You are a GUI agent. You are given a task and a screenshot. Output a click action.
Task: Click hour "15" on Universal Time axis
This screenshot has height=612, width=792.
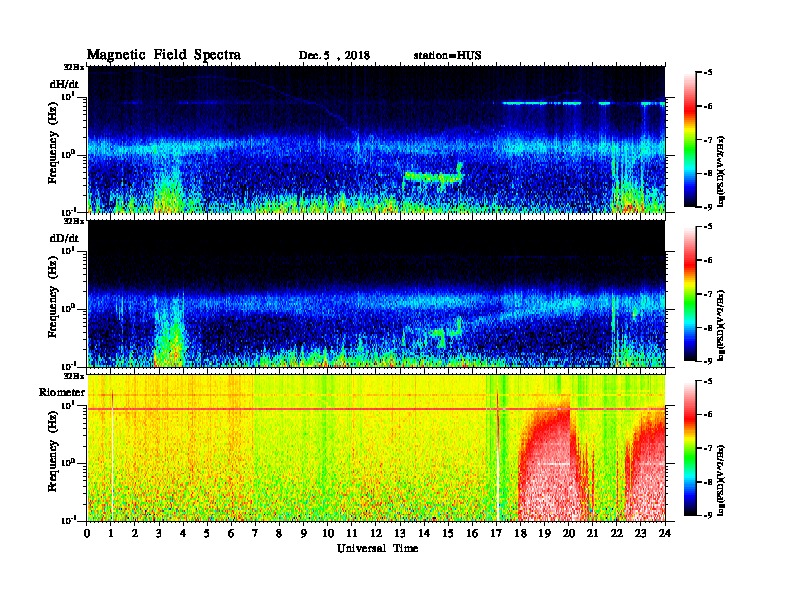click(x=448, y=534)
